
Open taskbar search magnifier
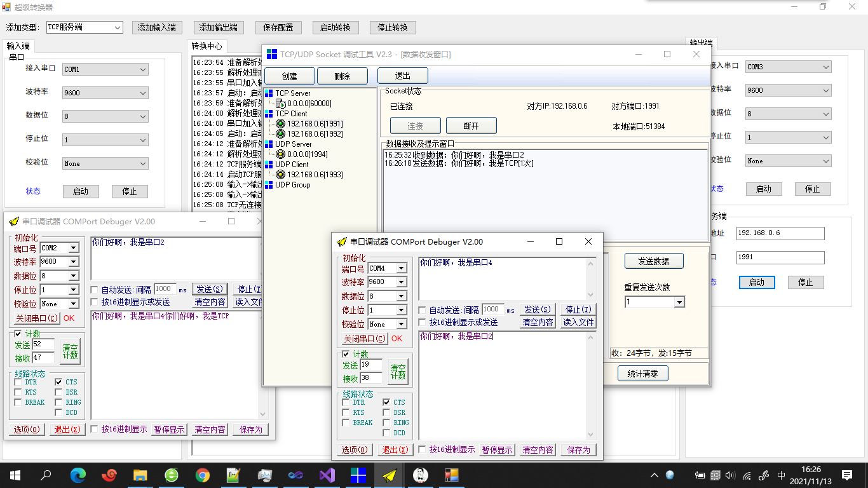[x=46, y=475]
